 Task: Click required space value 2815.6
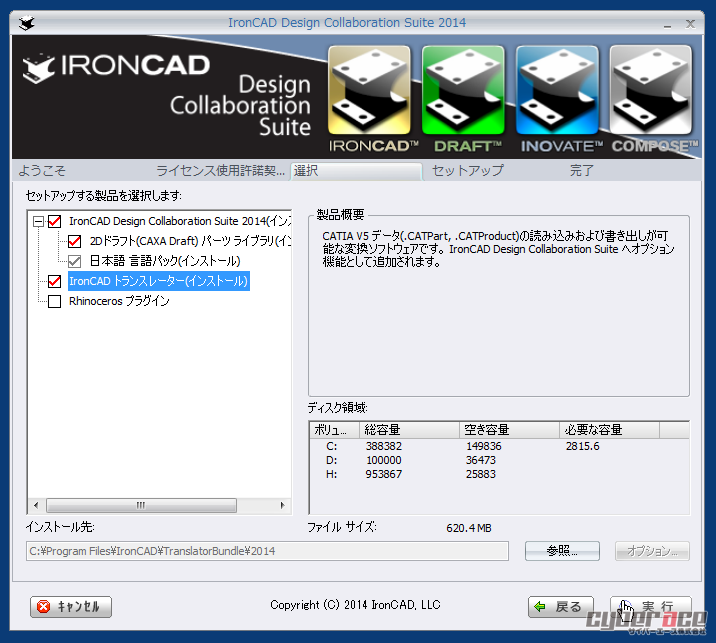tap(583, 446)
